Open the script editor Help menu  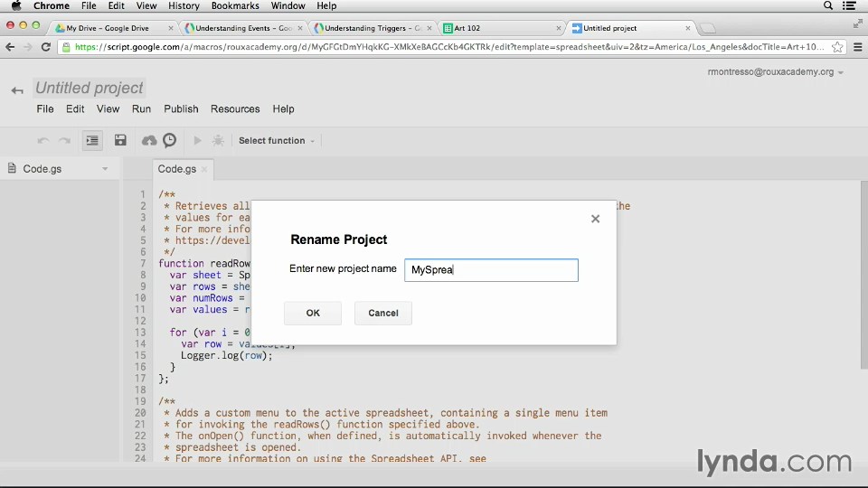pos(283,109)
